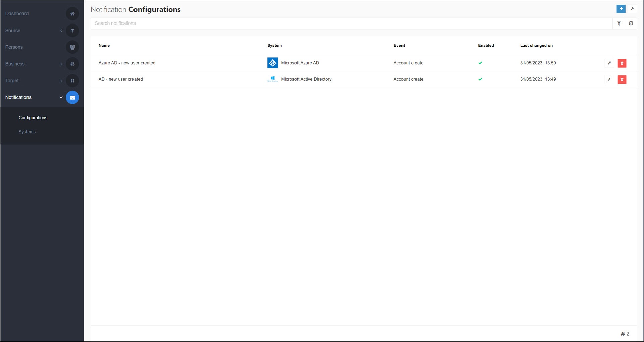Open the Systems submenu item

(27, 132)
